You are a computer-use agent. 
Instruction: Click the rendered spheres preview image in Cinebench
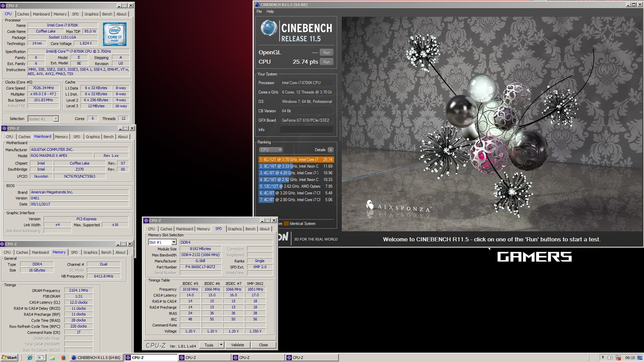coord(492,124)
